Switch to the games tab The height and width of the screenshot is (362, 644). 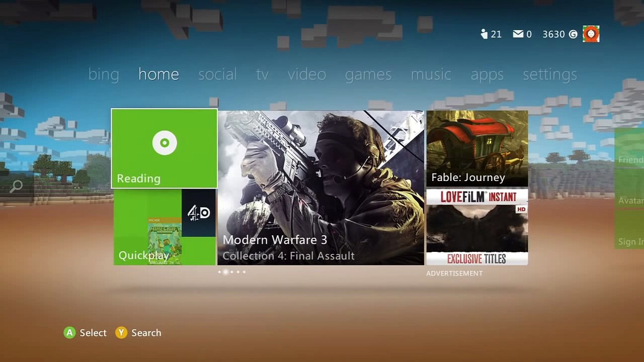tap(368, 74)
